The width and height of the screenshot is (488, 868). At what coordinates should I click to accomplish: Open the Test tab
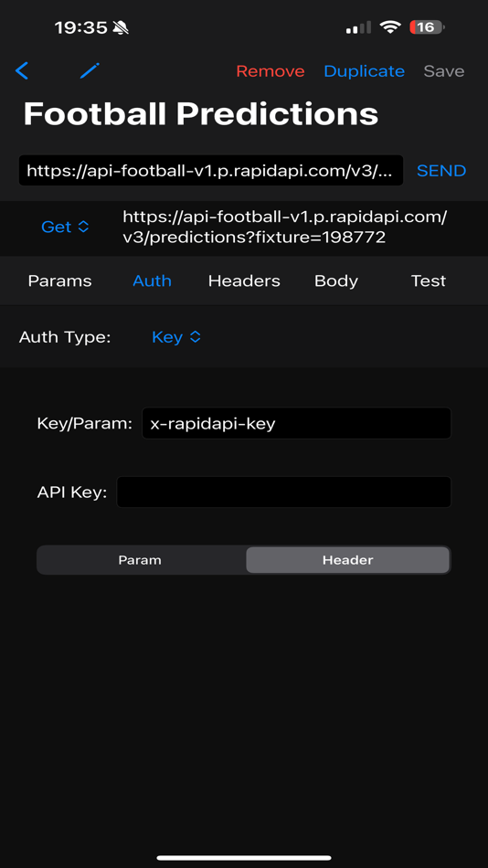point(429,281)
